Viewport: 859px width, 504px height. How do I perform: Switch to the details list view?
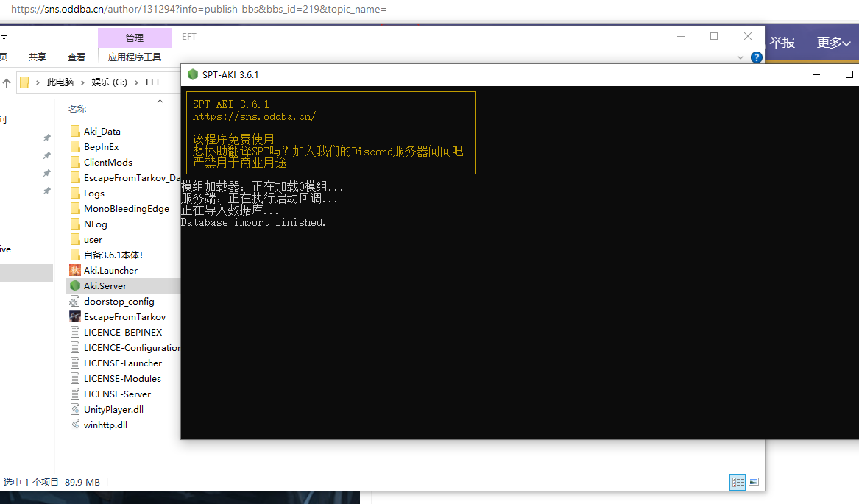737,482
